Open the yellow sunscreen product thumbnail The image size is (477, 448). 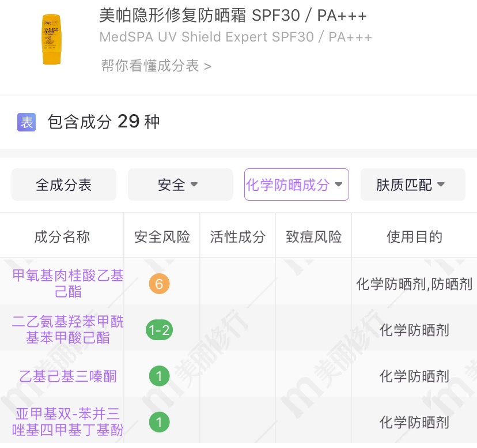(x=51, y=39)
